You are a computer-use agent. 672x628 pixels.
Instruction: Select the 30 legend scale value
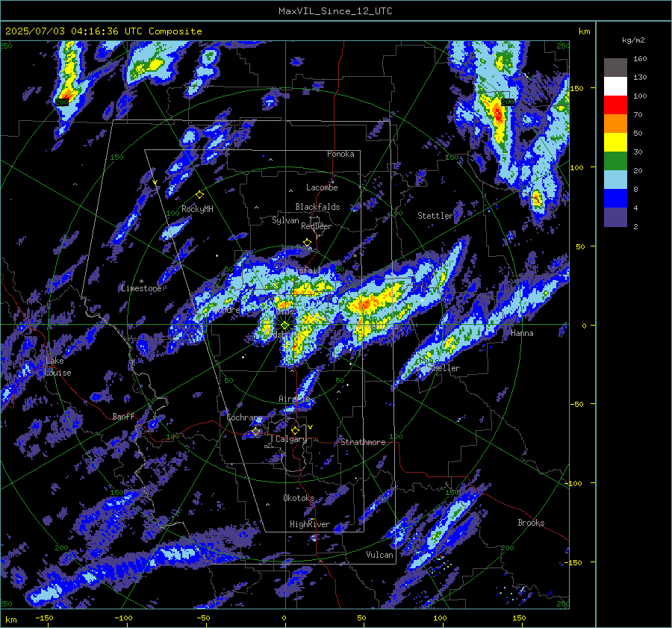tap(638, 152)
